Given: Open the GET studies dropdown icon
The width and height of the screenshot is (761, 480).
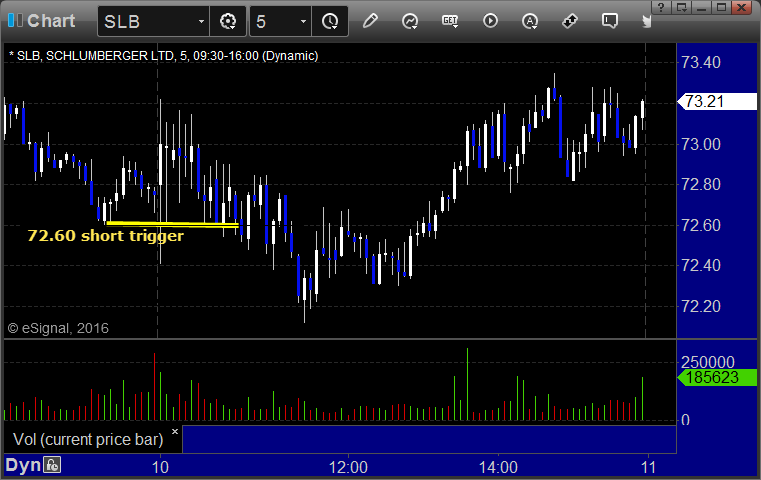Looking at the screenshot, I should 450,21.
